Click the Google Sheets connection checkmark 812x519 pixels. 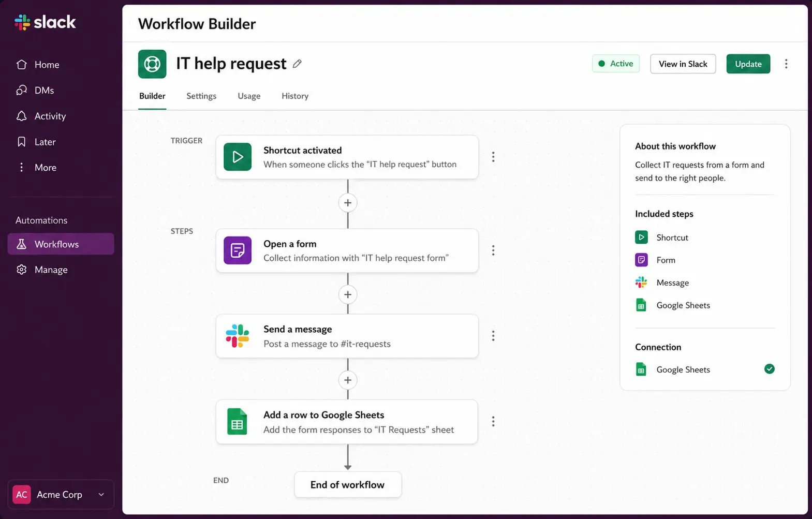click(770, 369)
